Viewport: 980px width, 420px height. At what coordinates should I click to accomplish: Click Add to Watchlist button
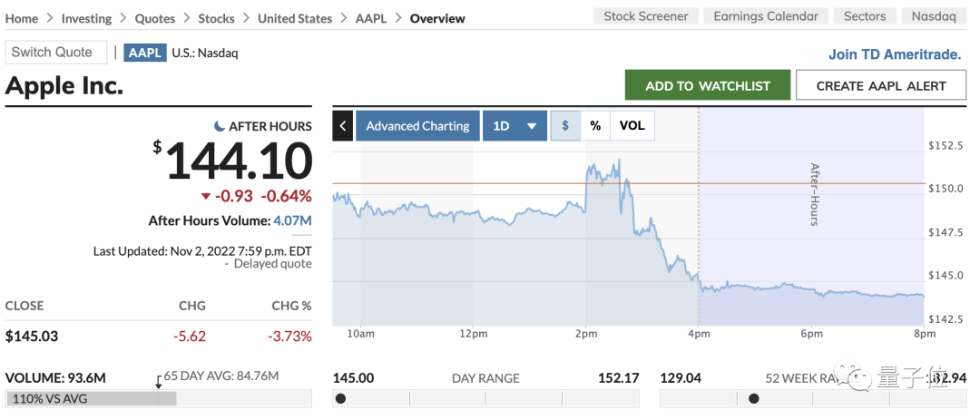[x=708, y=85]
